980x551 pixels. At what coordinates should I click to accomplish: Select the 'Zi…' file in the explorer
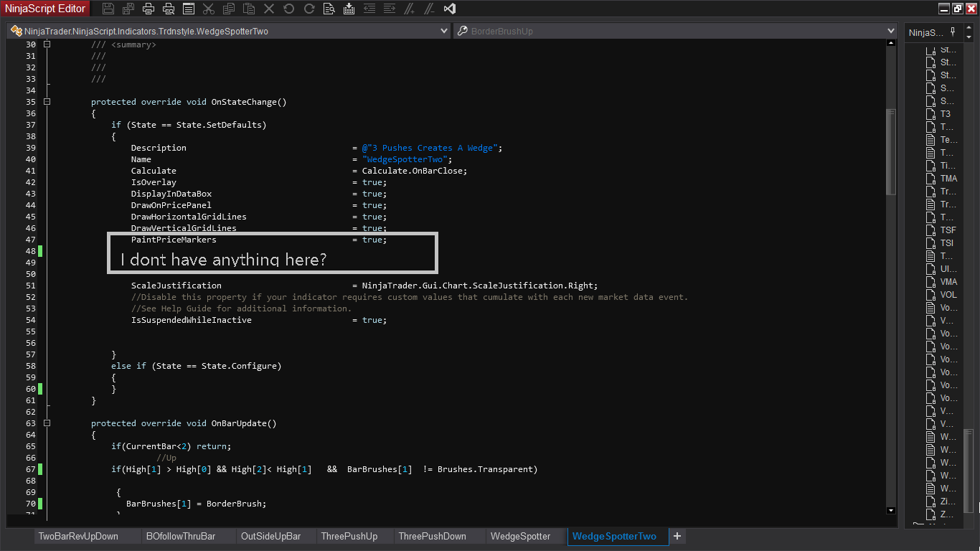point(948,501)
